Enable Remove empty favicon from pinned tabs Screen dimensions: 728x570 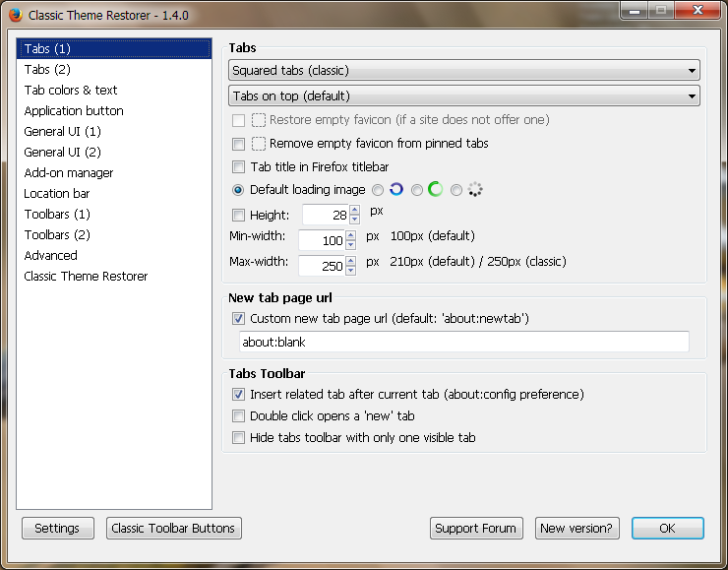(239, 144)
